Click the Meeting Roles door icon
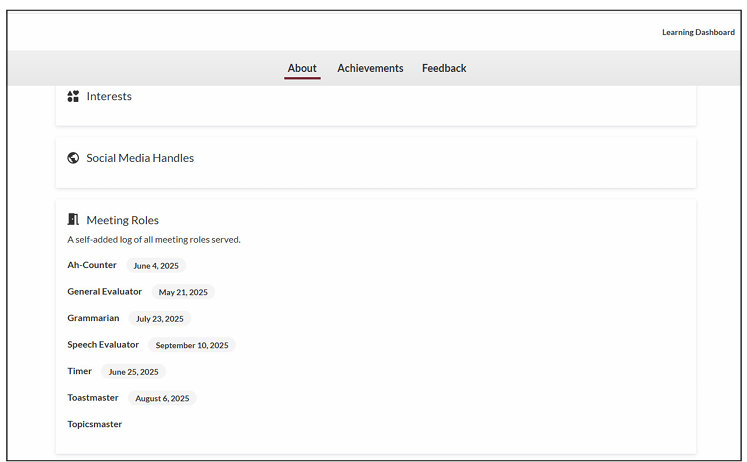 click(73, 220)
